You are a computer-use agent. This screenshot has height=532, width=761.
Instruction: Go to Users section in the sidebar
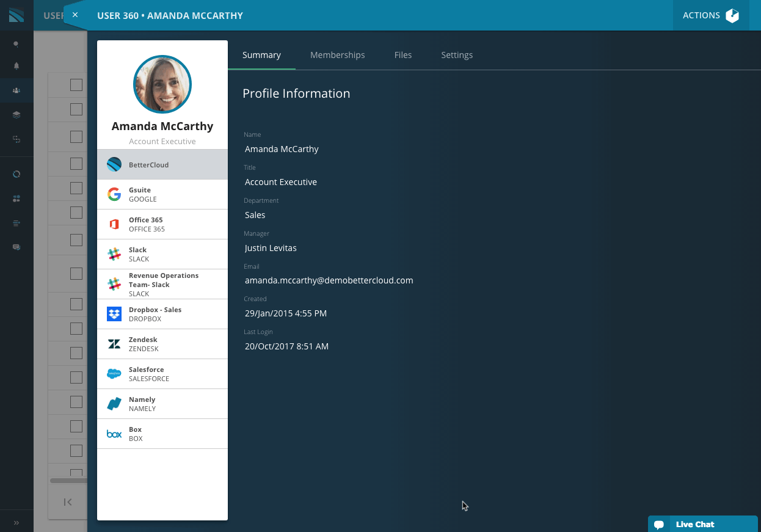[16, 90]
